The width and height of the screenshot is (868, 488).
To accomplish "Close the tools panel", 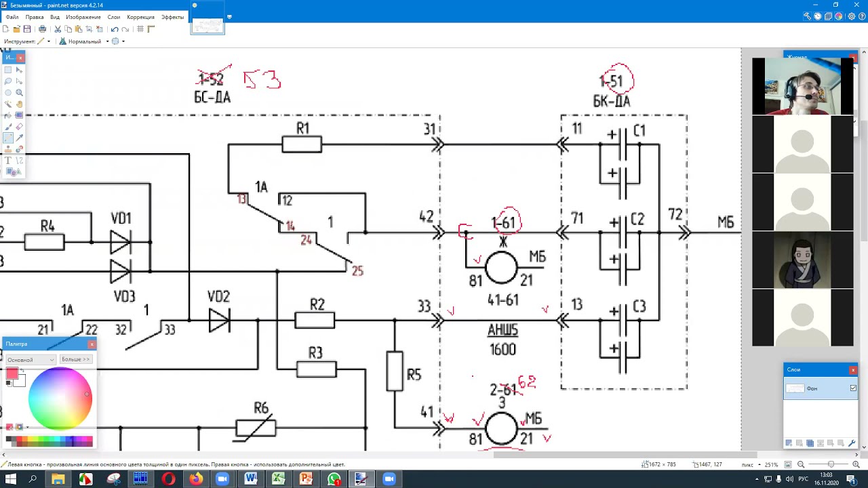I will [20, 58].
